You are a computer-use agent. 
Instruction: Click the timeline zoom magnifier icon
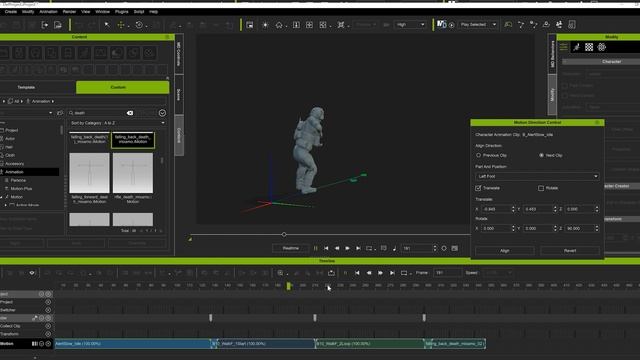point(280,273)
